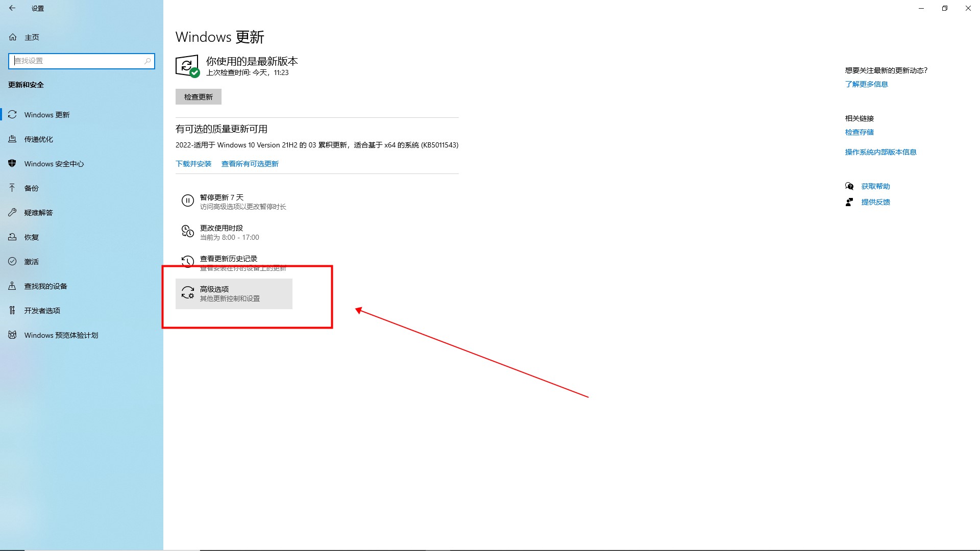The image size is (980, 551).
Task: Click the clock icon for 更改使用时段
Action: 187,232
